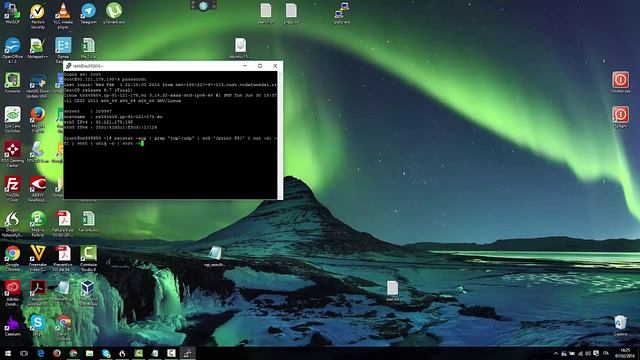Image resolution: width=640 pixels, height=360 pixels.
Task: Open Windows Start menu
Action: click(x=8, y=353)
